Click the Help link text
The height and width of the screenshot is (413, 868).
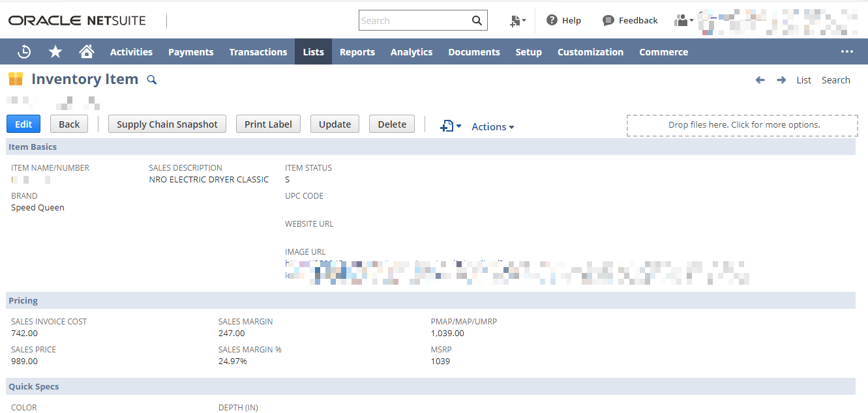pos(571,20)
